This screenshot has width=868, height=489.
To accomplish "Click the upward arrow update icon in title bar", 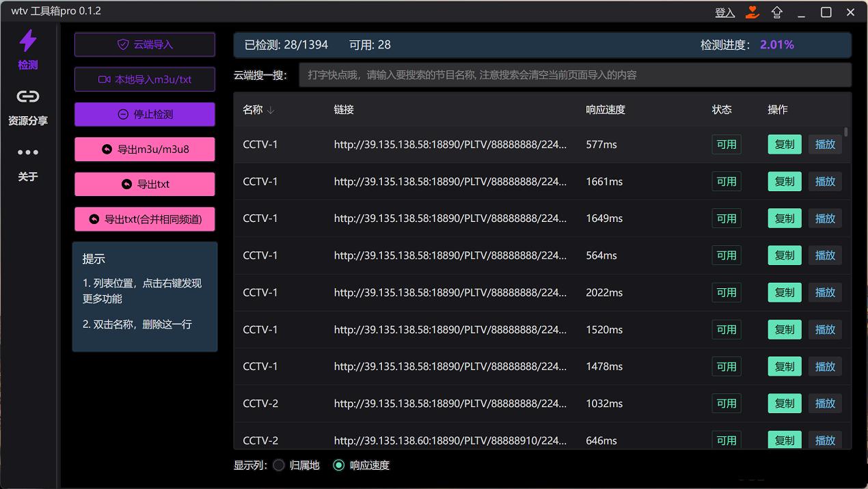I will pyautogui.click(x=777, y=12).
